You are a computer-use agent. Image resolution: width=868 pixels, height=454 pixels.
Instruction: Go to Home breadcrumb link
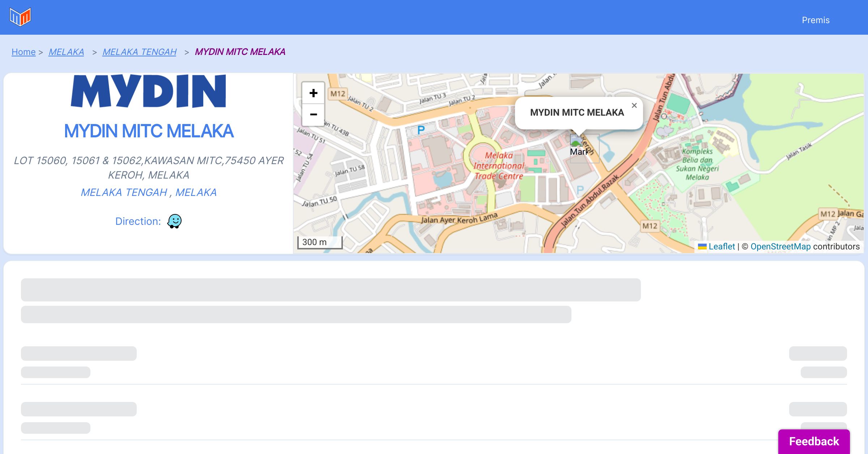(x=24, y=52)
